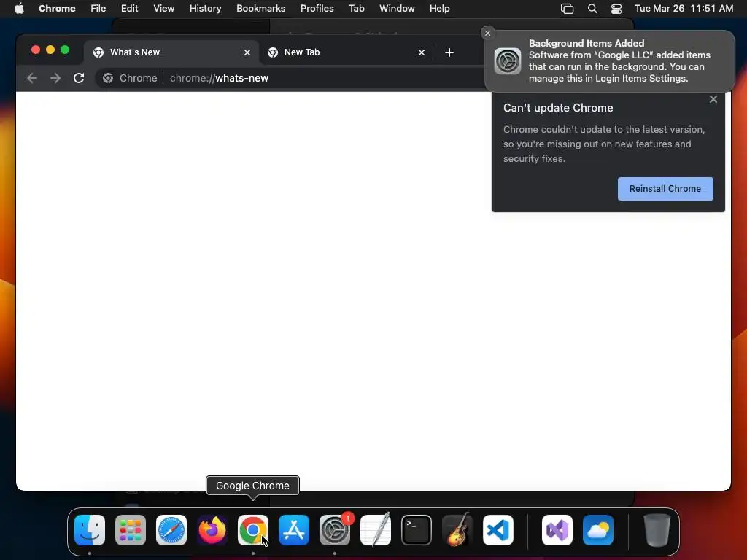The image size is (747, 560).
Task: Open the Edit menu
Action: tap(130, 9)
